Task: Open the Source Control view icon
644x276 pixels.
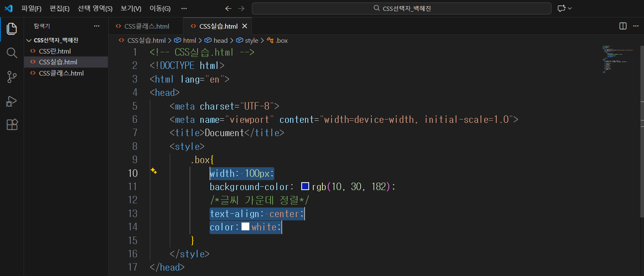Action: pyautogui.click(x=12, y=77)
